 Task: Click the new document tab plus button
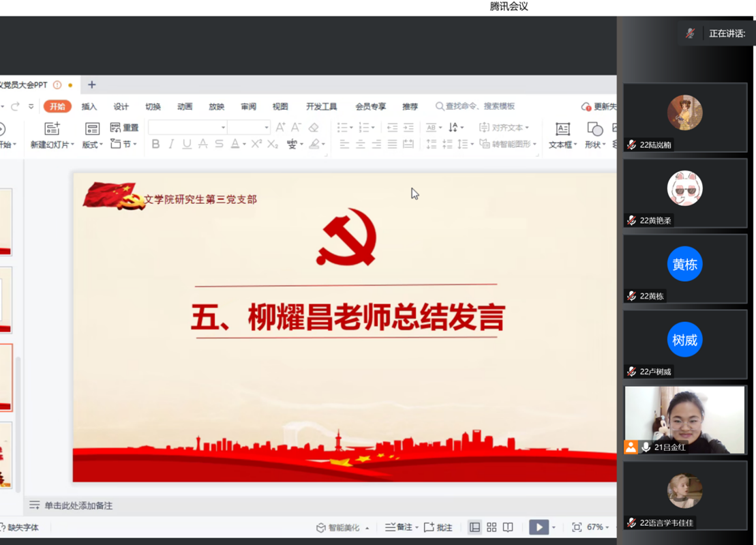91,85
